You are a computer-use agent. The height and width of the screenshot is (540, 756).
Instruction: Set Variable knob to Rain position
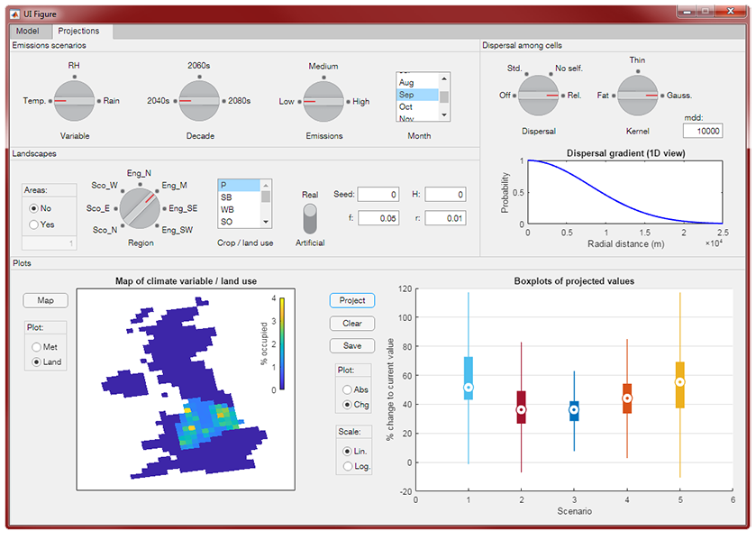111,101
